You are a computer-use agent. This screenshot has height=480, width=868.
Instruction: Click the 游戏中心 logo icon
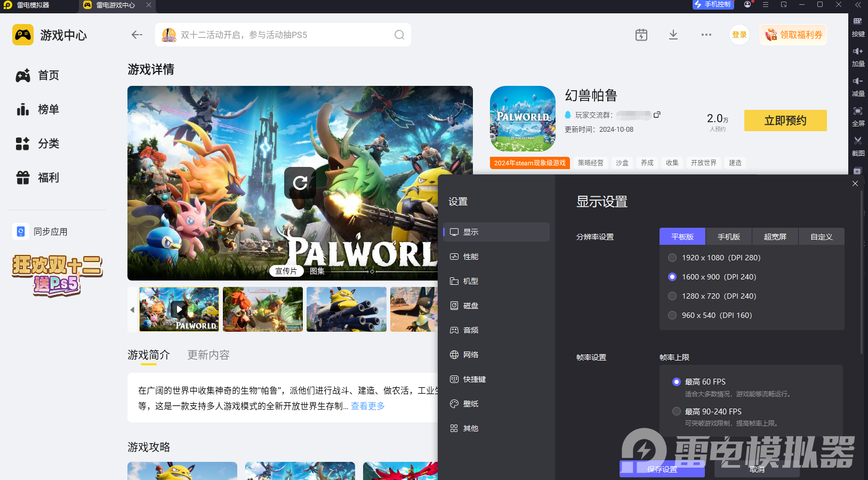coord(23,35)
